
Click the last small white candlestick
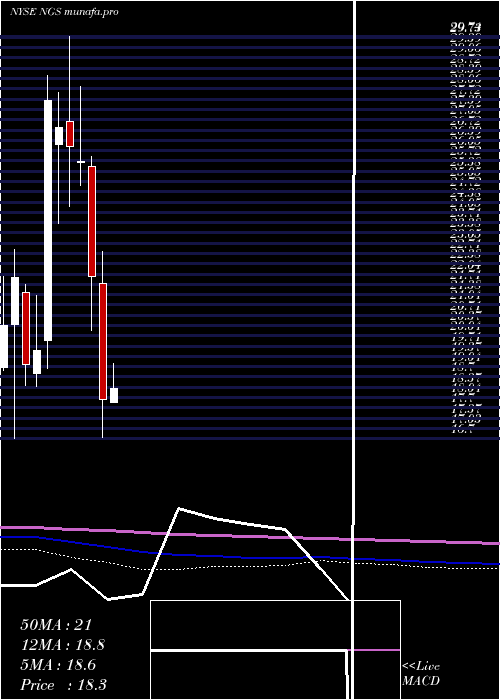[x=114, y=395]
